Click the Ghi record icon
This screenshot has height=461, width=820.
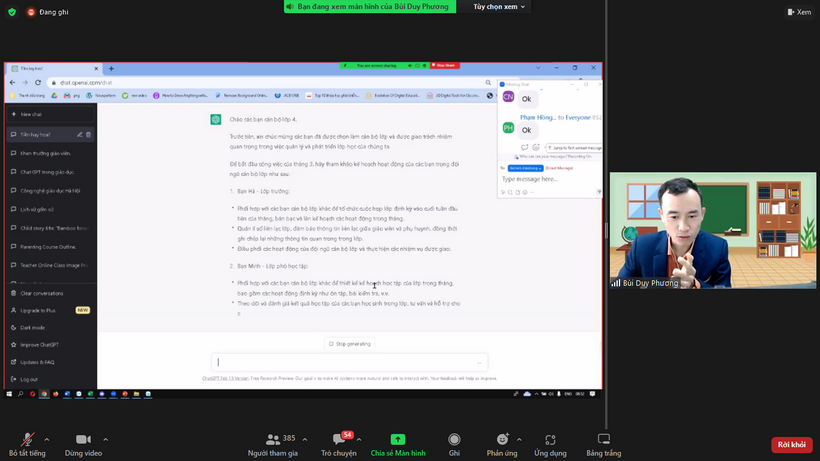(454, 440)
